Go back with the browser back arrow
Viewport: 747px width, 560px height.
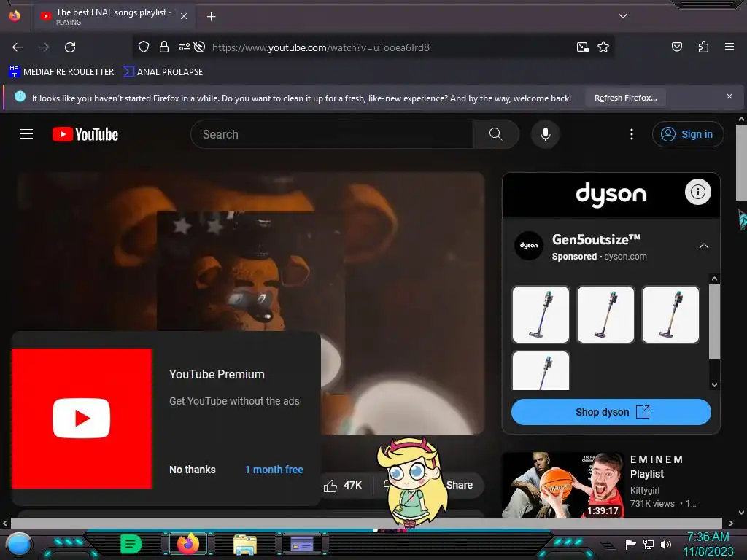tap(18, 47)
